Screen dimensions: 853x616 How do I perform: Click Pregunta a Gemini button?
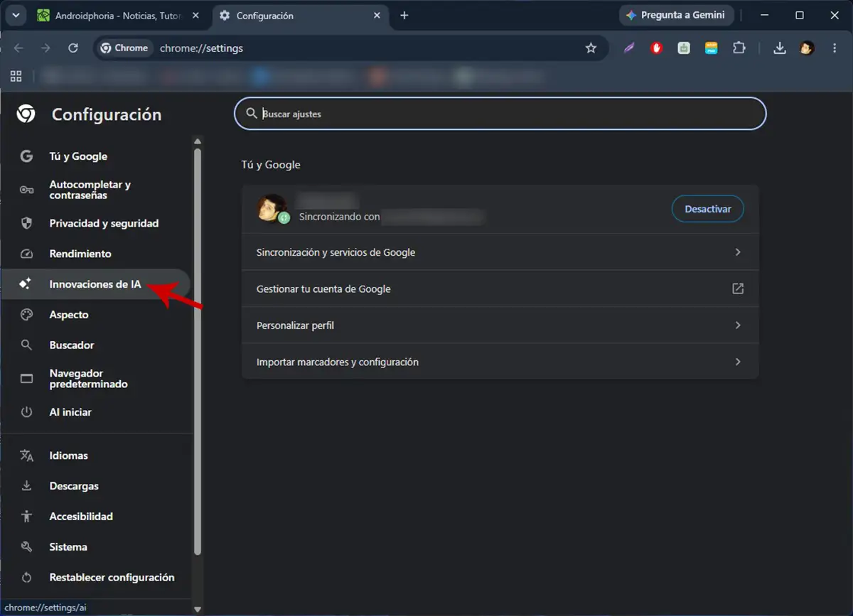676,15
